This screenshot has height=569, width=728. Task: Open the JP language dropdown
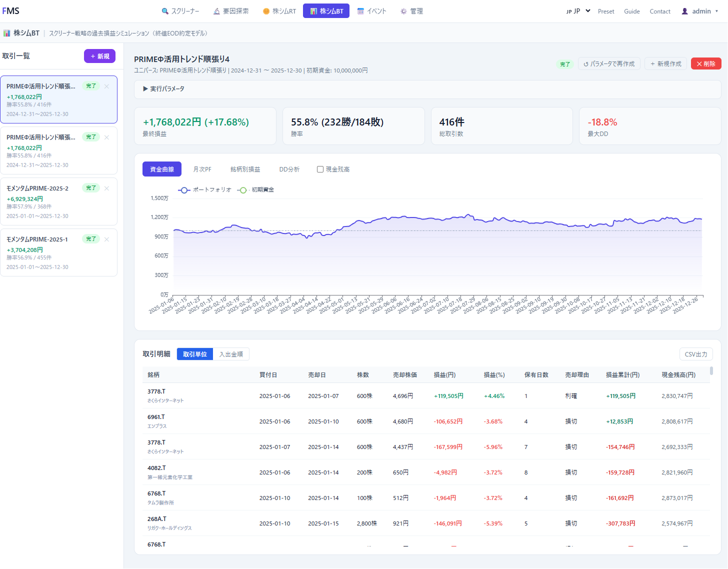[x=578, y=11]
